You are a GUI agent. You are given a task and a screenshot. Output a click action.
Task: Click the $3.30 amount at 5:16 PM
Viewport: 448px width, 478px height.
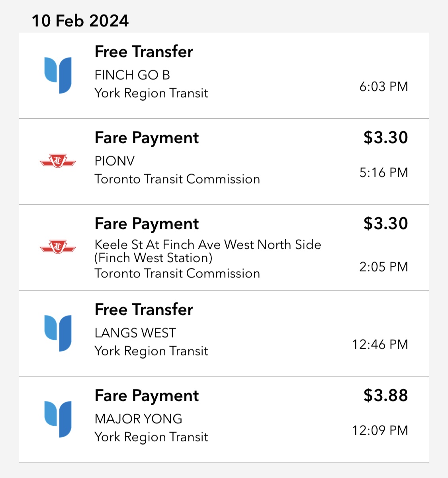[385, 137]
